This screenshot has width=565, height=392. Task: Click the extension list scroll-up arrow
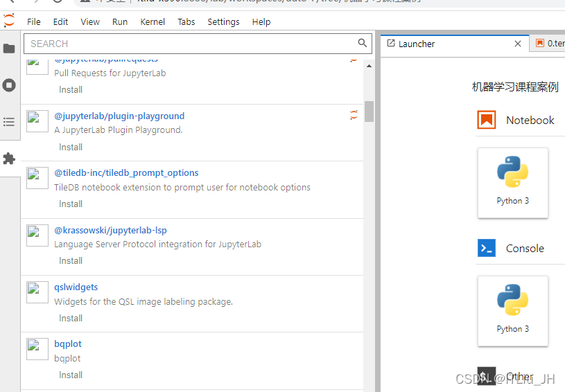coord(369,66)
